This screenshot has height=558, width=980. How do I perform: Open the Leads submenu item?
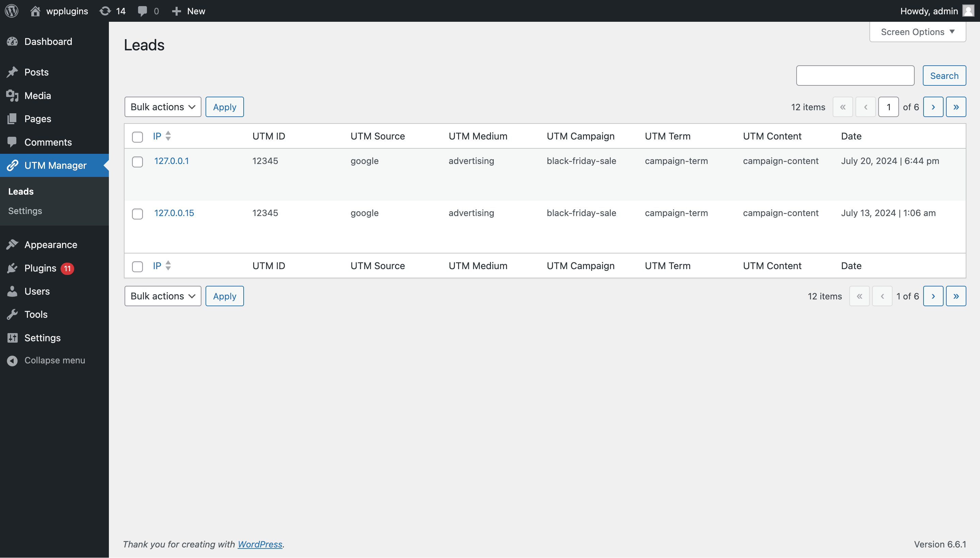20,191
